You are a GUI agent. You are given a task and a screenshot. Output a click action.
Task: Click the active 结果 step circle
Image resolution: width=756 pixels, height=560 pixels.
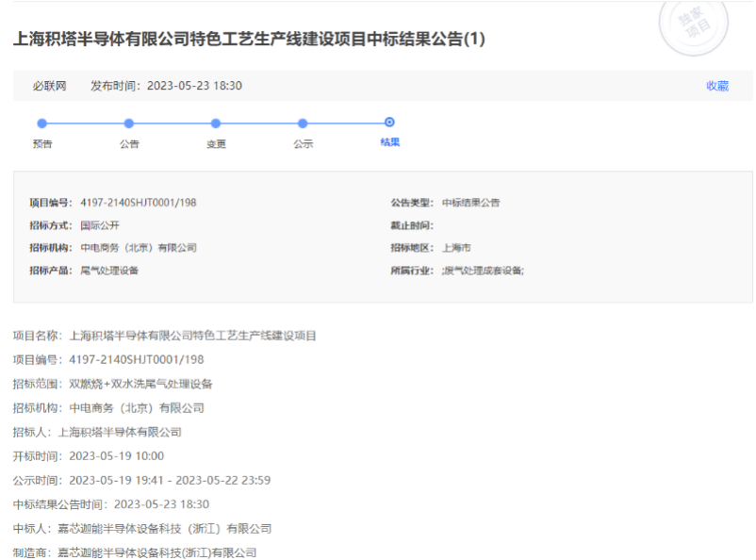[x=389, y=122]
